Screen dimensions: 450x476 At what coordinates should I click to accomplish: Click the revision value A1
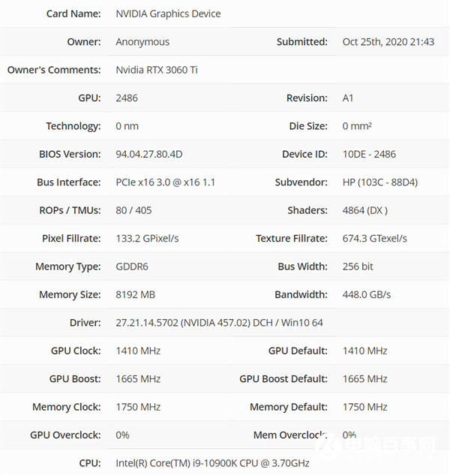point(348,98)
